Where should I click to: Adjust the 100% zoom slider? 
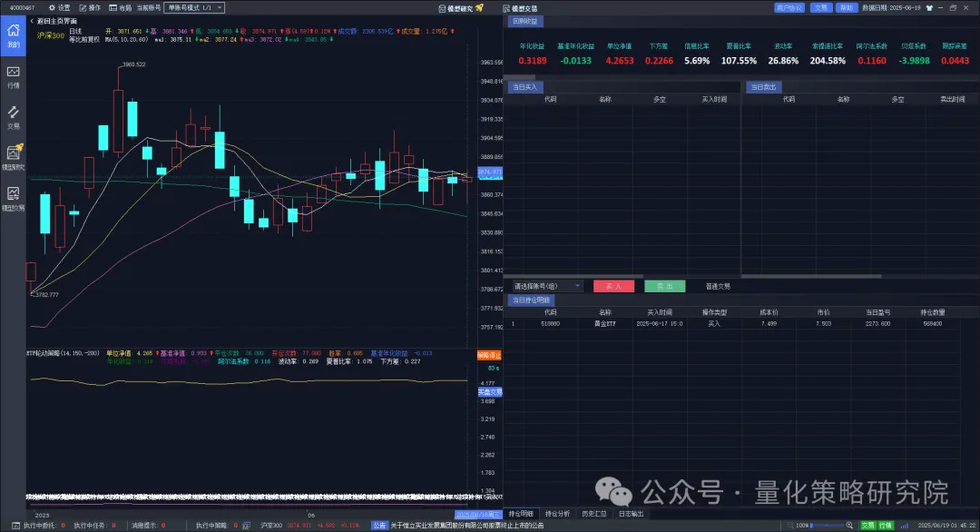[827, 526]
